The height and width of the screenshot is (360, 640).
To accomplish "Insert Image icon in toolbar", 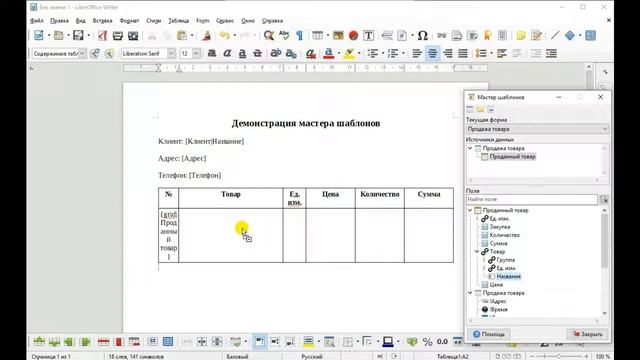I will (338, 36).
